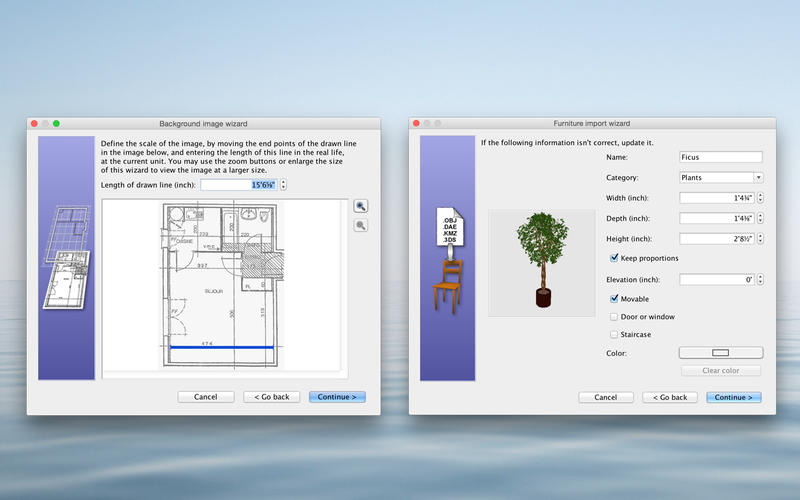Click the zoom out magnifier icon
Viewport: 800px width, 500px height.
pyautogui.click(x=361, y=226)
